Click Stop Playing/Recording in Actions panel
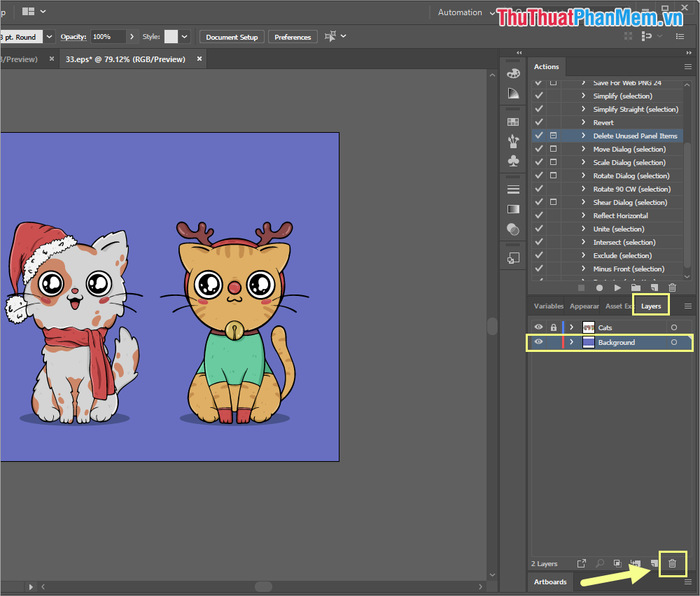This screenshot has width=700, height=596. click(581, 288)
